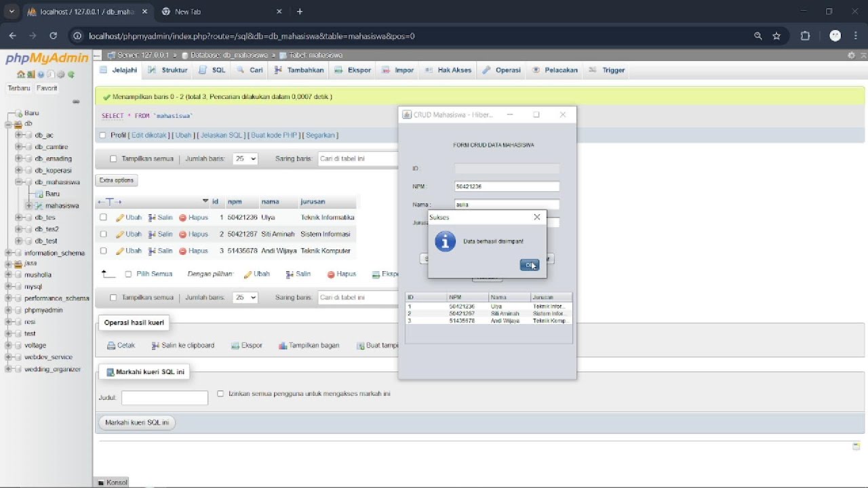Click the Extra options button
This screenshot has width=868, height=488.
pyautogui.click(x=117, y=180)
